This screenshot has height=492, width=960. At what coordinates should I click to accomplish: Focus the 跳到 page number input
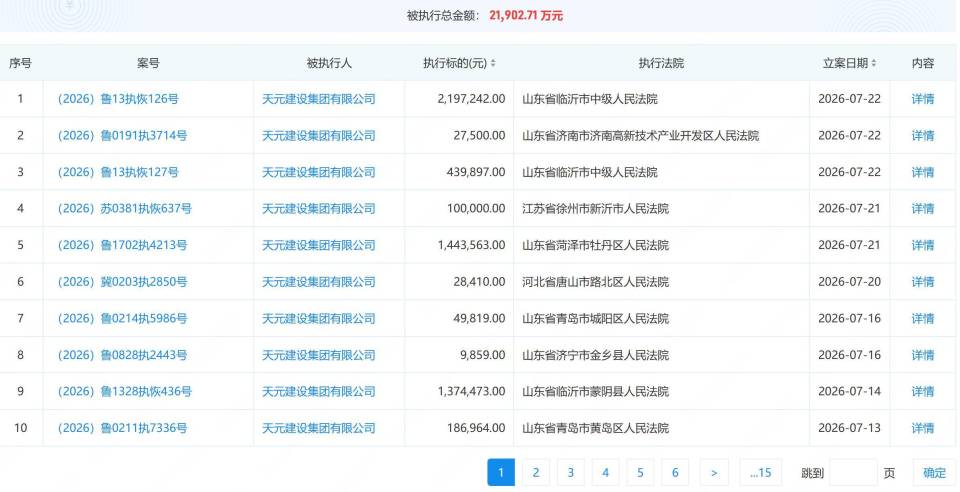point(853,472)
